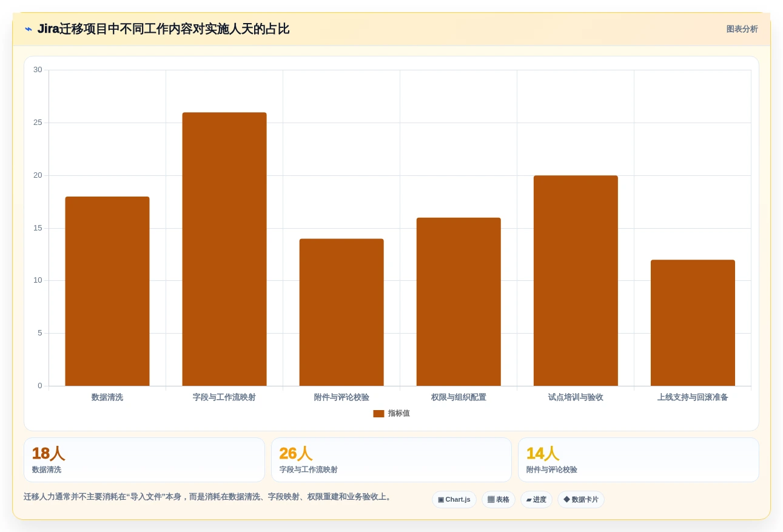Select the 附件与评论校验 bar
Image resolution: width=783 pixels, height=532 pixels.
point(341,312)
